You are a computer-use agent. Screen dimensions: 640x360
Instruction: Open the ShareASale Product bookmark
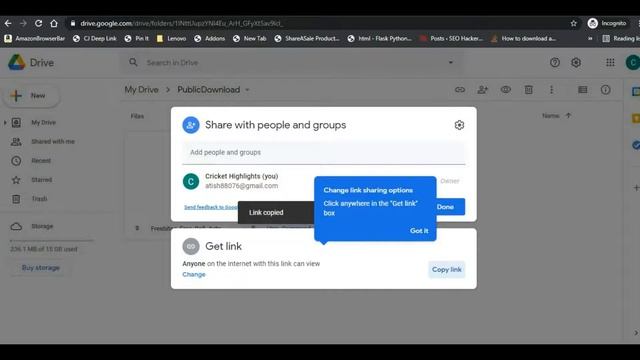coord(307,38)
